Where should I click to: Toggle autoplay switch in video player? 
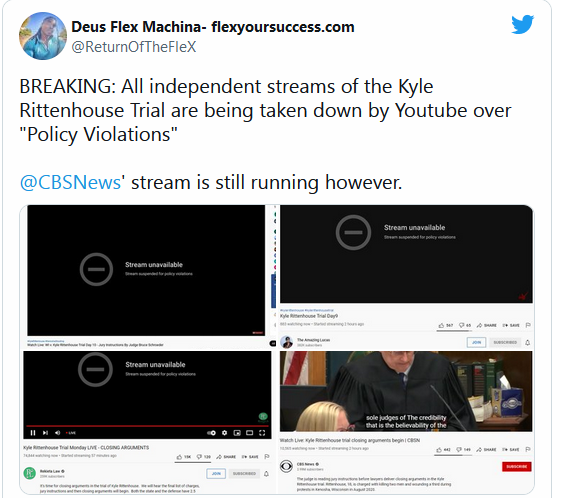coord(211,433)
